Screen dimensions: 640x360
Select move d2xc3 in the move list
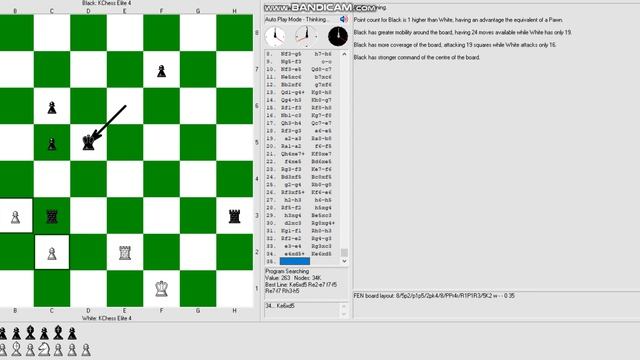(x=294, y=223)
